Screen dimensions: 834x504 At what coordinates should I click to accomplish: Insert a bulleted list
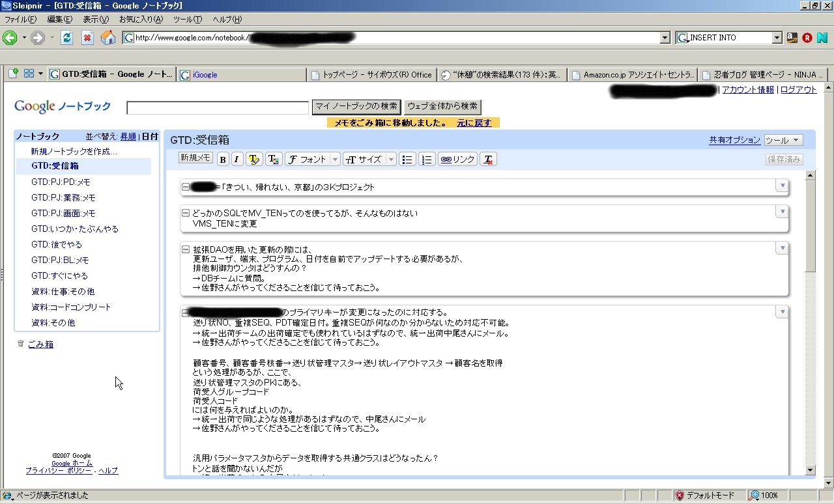[x=407, y=160]
